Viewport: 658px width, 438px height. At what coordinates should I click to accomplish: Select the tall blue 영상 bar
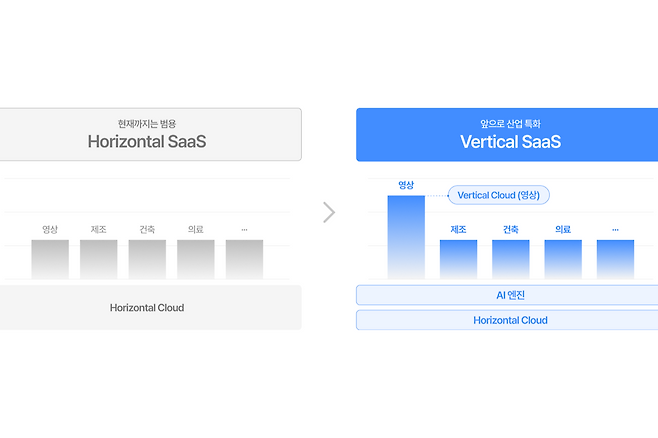coord(406,238)
